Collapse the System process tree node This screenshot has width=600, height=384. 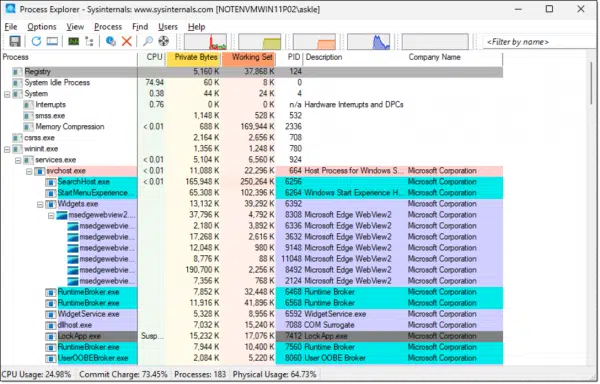(7, 94)
